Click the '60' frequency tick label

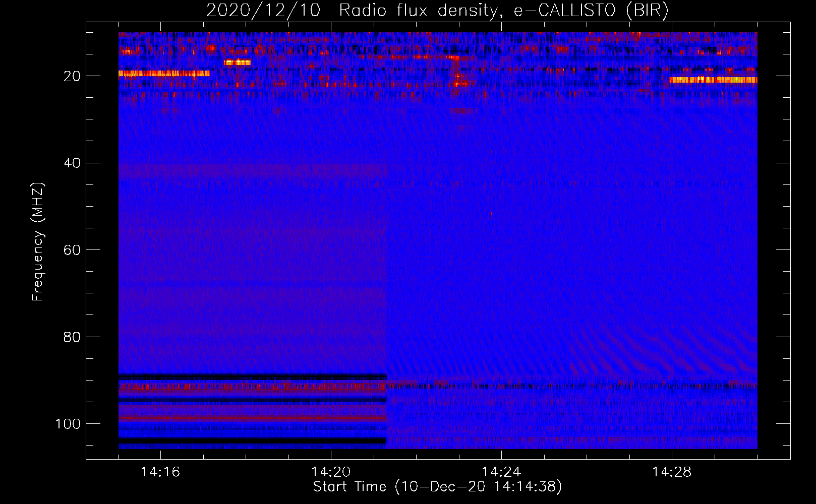click(x=72, y=250)
